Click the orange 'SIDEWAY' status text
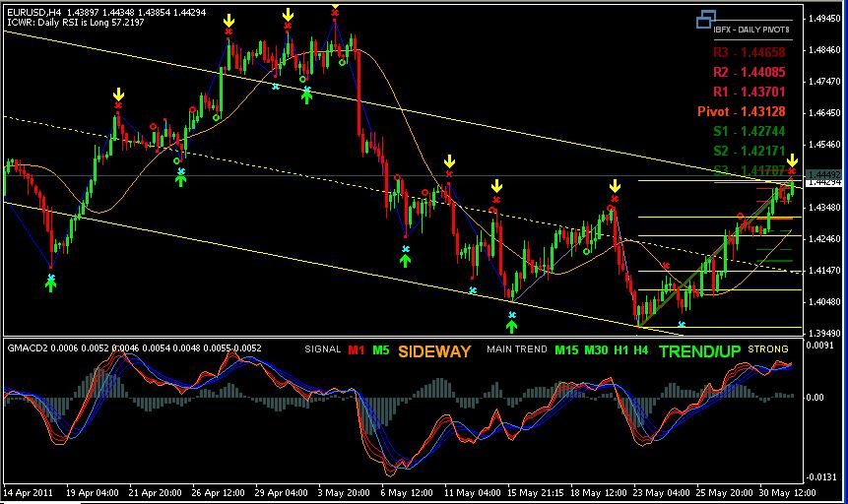 click(x=434, y=351)
